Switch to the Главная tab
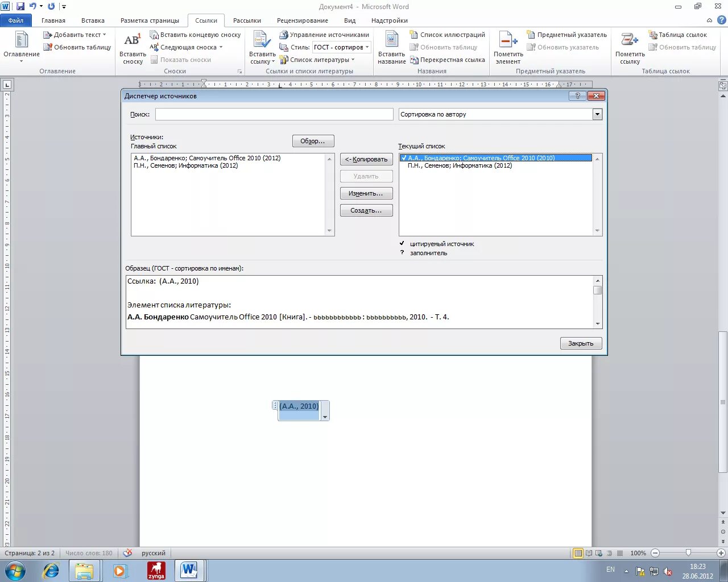728x582 pixels. (x=53, y=20)
